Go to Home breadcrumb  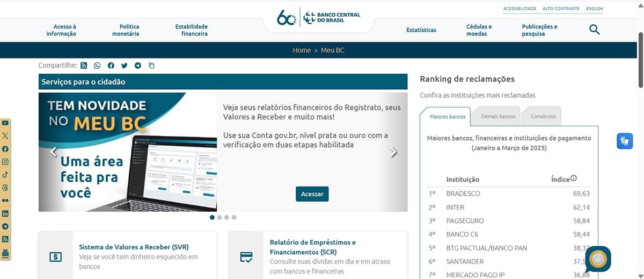(x=302, y=50)
